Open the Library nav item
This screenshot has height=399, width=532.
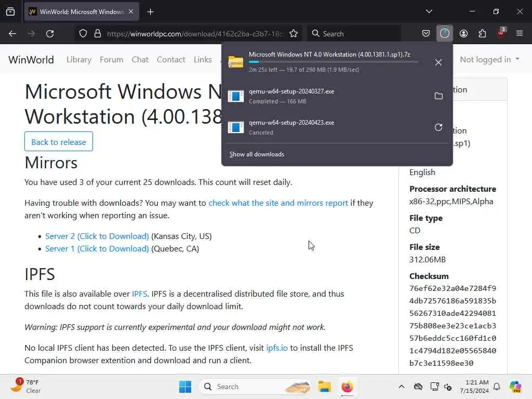79,59
